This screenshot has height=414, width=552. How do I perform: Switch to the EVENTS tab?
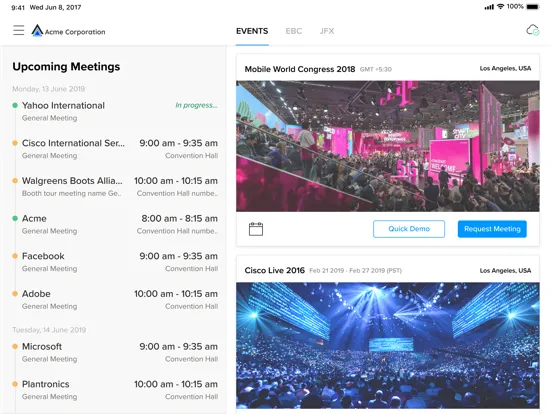click(252, 31)
